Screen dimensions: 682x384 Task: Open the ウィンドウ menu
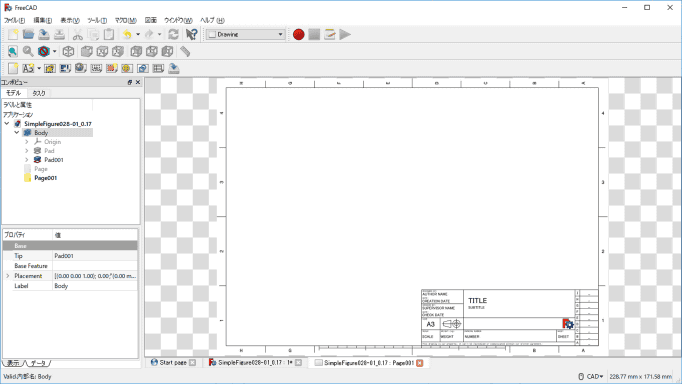click(x=178, y=20)
